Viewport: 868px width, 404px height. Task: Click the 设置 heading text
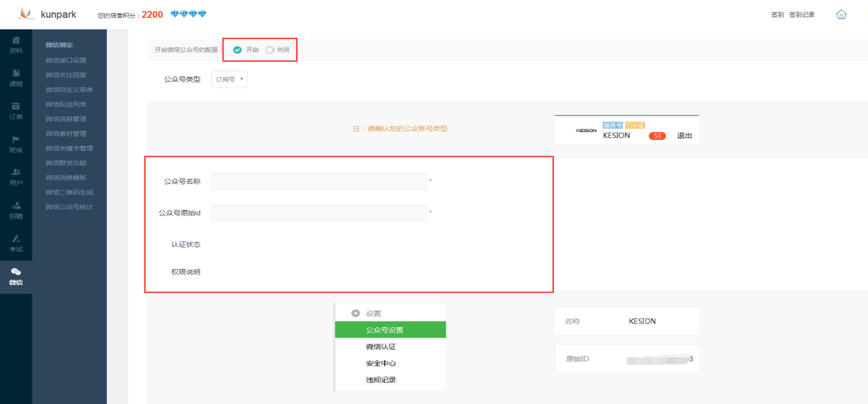[x=373, y=313]
